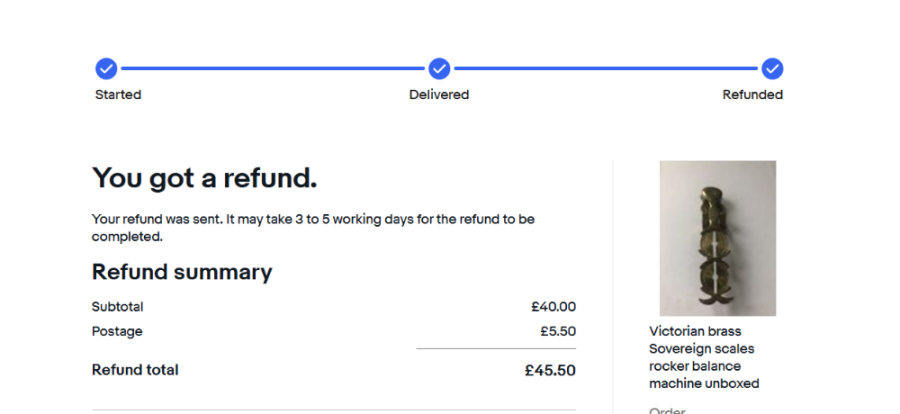Screen dimensions: 900x414
Task: Select the Started step label
Action: tap(118, 95)
